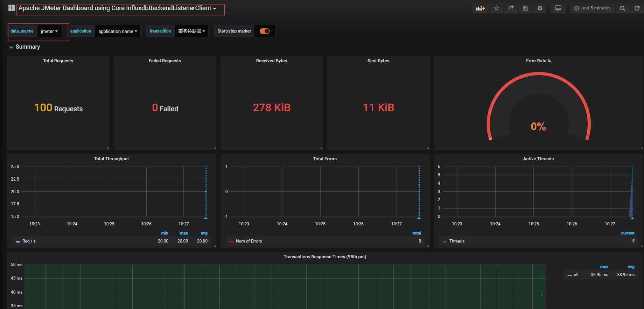Viewport: 644px width, 309px height.
Task: Click the zoom out time range icon
Action: tap(622, 8)
